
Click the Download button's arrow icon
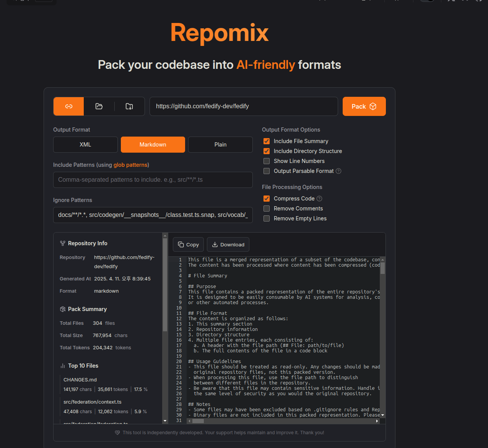tap(215, 244)
